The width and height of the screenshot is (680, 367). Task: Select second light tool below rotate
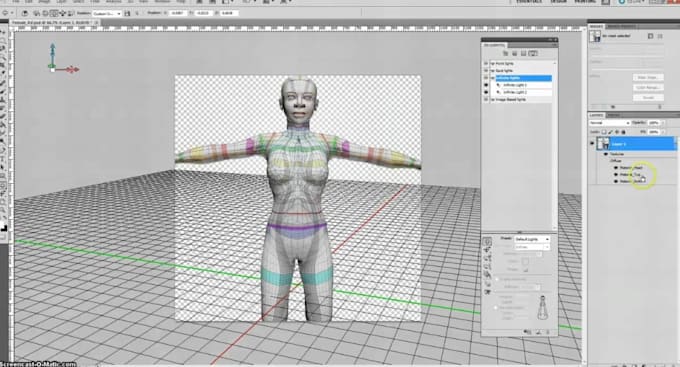[487, 251]
